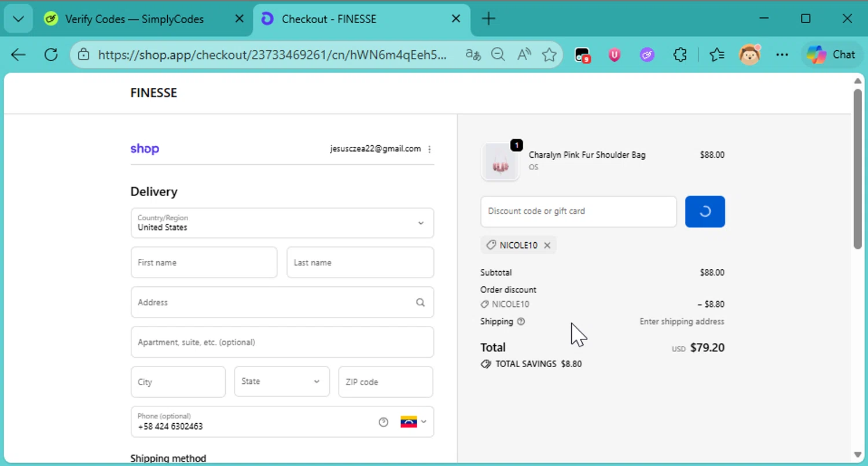Click the TOTAL SAVINGS $8.80 text
This screenshot has width=868, height=466.
[x=539, y=364]
